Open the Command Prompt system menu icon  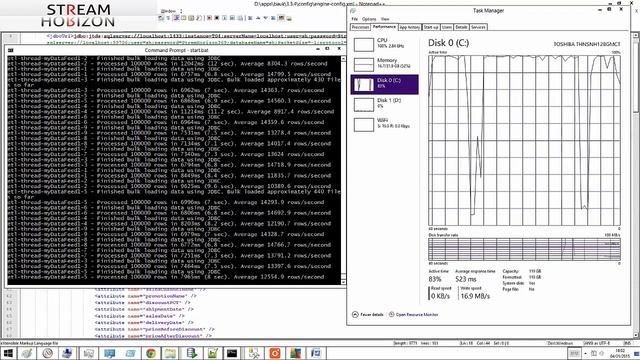click(x=11, y=50)
